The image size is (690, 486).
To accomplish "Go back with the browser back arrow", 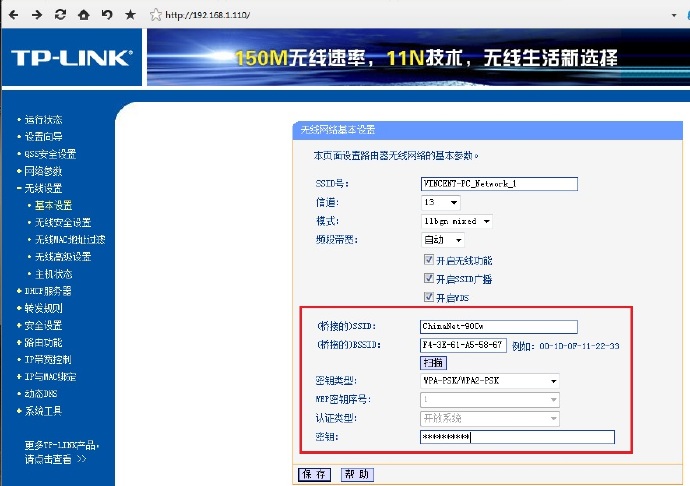I will click(x=14, y=15).
